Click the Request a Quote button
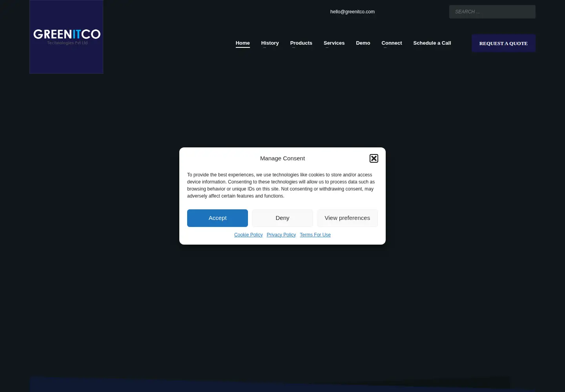 [x=503, y=43]
